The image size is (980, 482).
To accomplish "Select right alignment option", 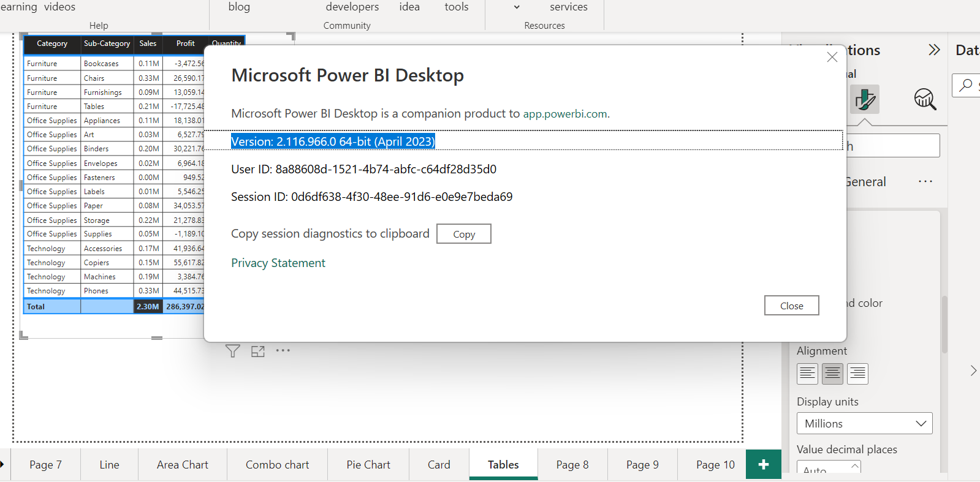I will point(857,374).
